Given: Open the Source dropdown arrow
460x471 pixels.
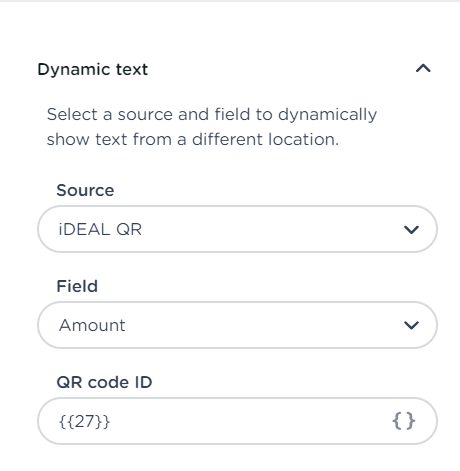Looking at the screenshot, I should [411, 230].
